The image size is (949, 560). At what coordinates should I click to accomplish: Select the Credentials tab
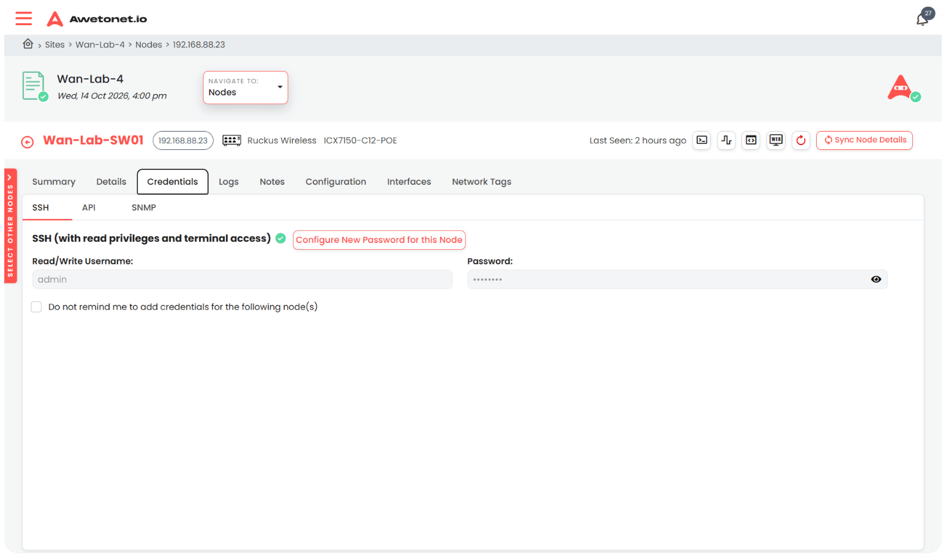click(x=173, y=182)
